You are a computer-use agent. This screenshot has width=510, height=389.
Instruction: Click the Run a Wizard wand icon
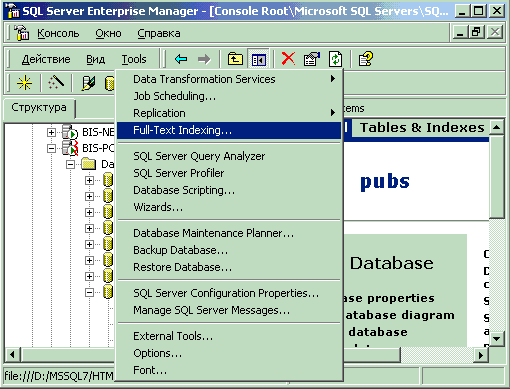[56, 82]
